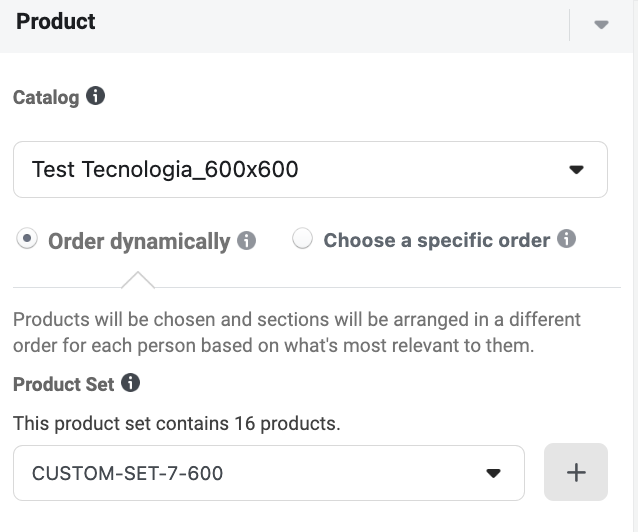Collapse the Product section with the header arrow
Viewport: 638px width, 532px height.
click(601, 24)
